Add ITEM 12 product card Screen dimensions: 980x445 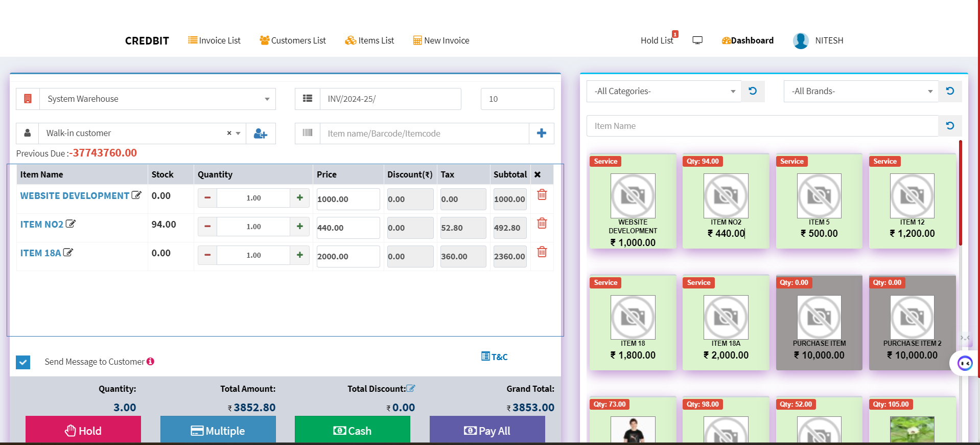coord(912,201)
